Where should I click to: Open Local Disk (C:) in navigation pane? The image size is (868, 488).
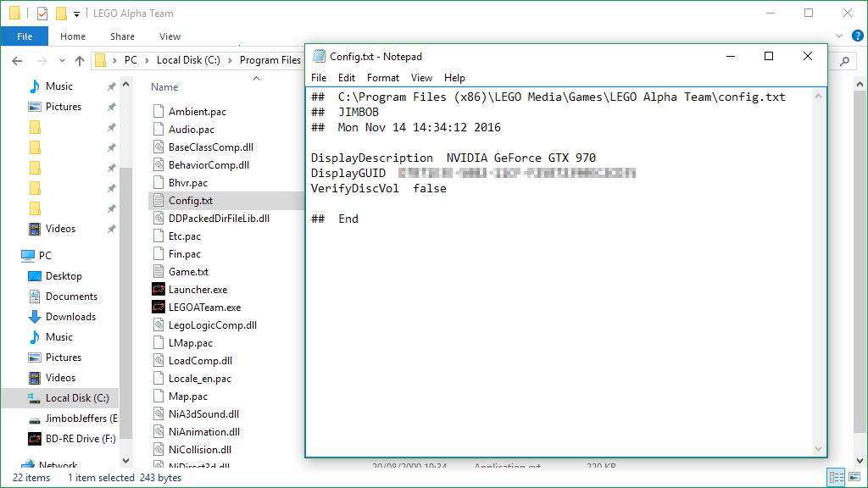[x=77, y=398]
